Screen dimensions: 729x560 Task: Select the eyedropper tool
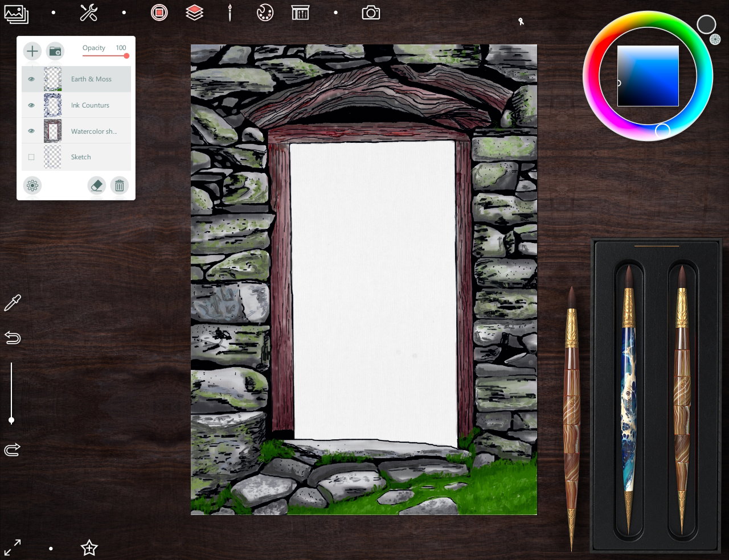[13, 303]
